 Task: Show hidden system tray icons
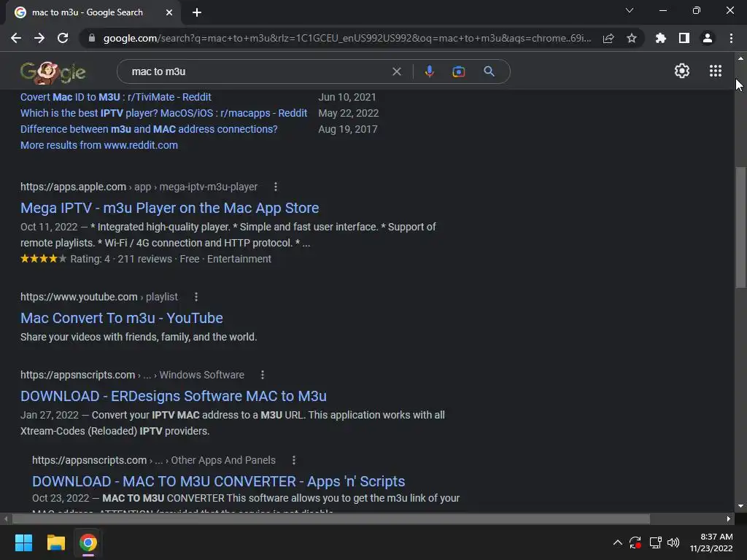click(x=617, y=542)
